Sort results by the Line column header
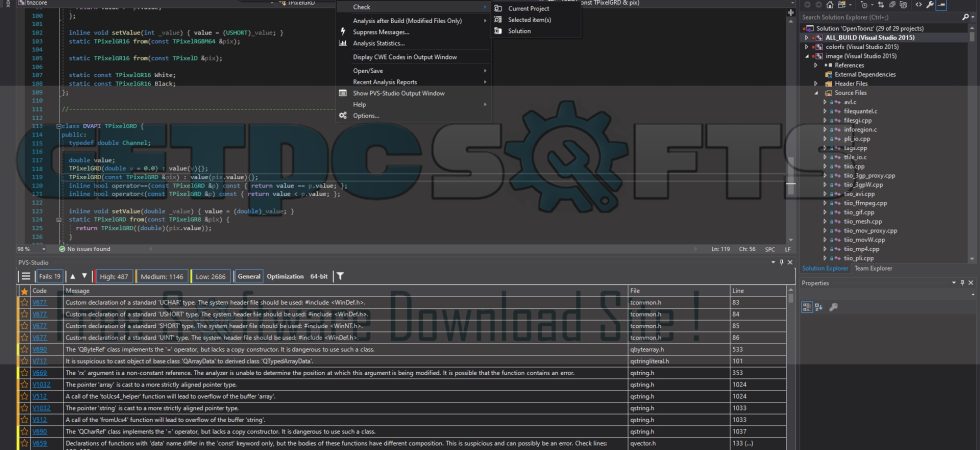The image size is (980, 450). (758, 291)
